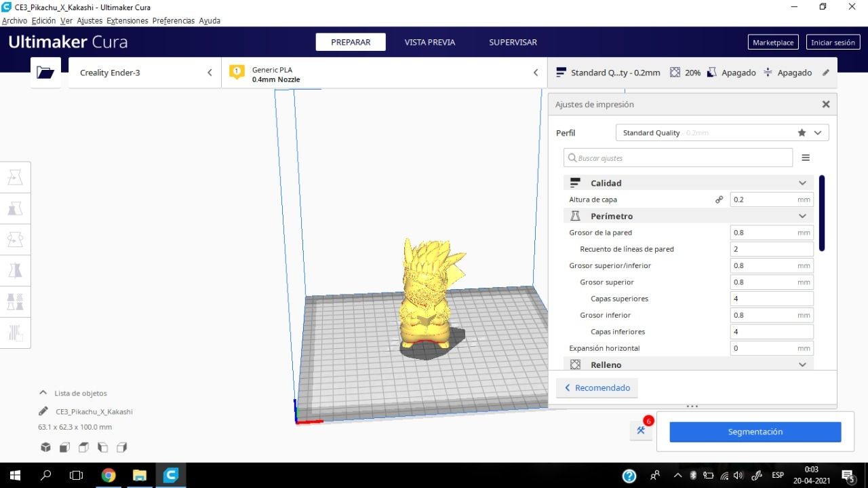Image resolution: width=868 pixels, height=488 pixels.
Task: Click the infill icon beside 20%
Action: click(x=675, y=73)
